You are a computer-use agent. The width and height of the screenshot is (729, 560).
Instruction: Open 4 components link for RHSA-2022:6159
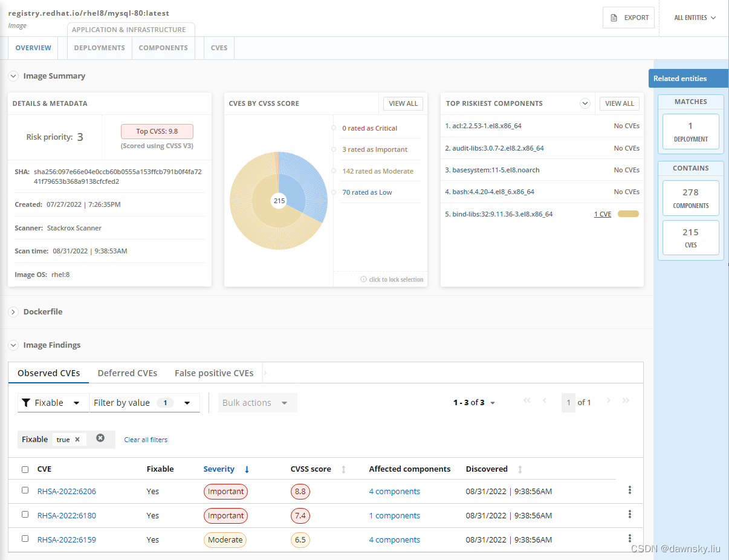point(394,540)
